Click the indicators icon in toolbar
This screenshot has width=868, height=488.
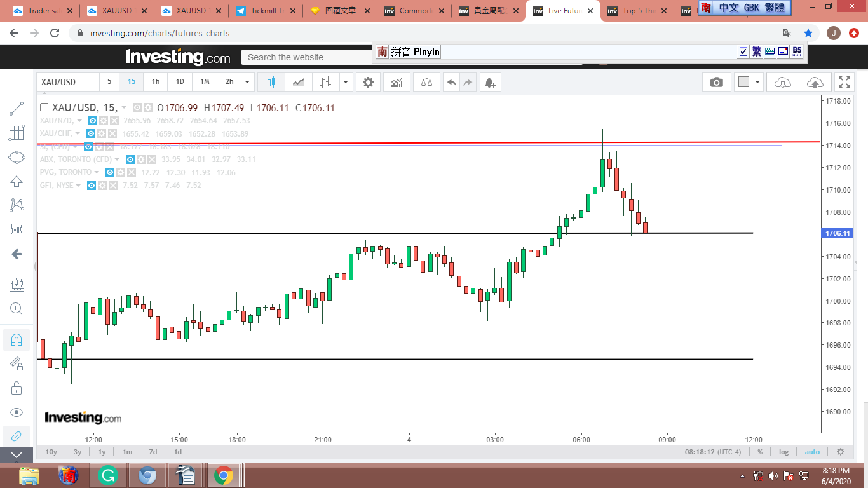397,82
